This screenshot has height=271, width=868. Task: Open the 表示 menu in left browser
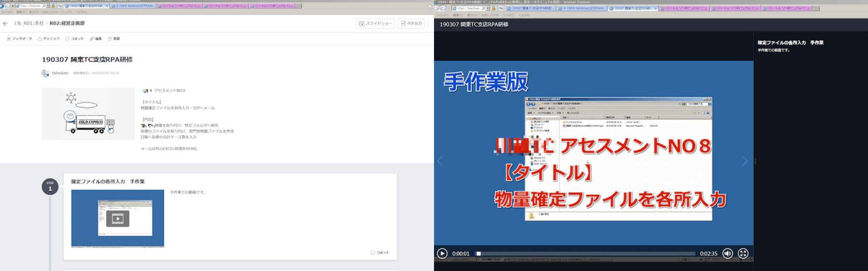34,12
